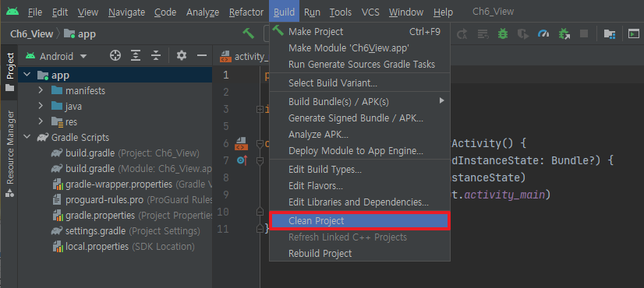
Task: Click the app module folder icon in breadcrumb
Action: coord(69,33)
